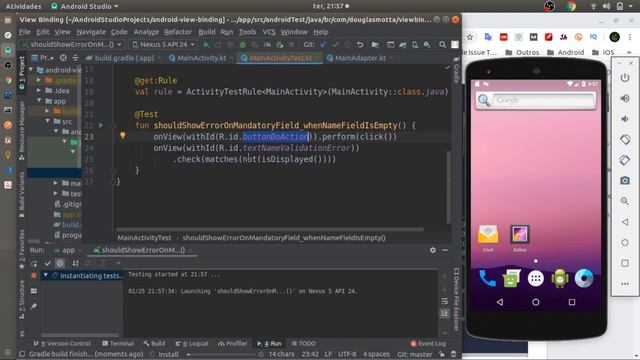Open the Terminal tool window
The height and width of the screenshot is (360, 640).
118,343
